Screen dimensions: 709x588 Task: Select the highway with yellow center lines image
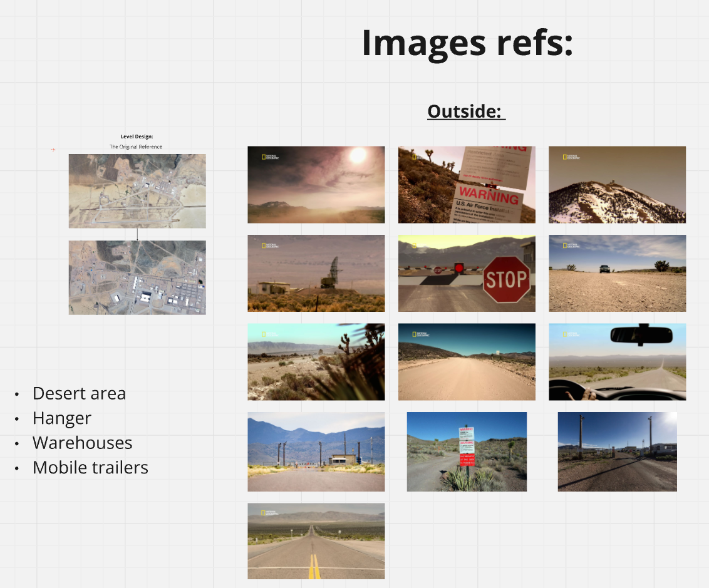316,541
